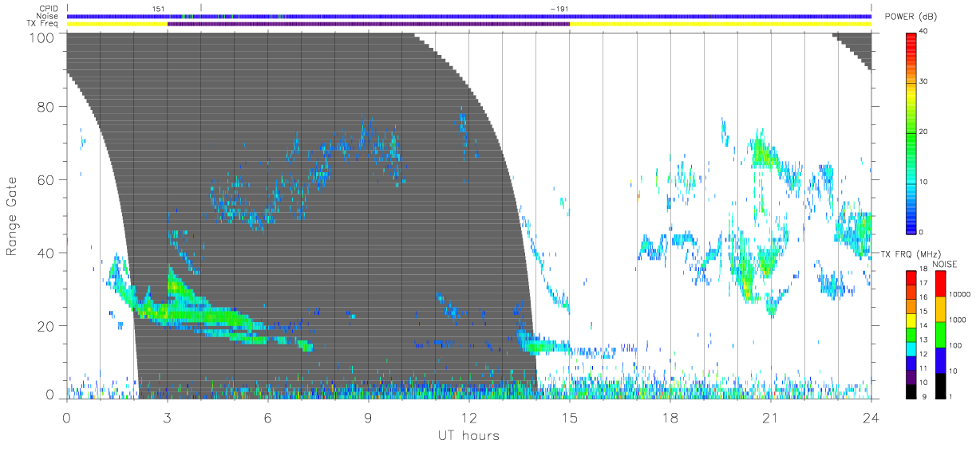Click the purple segment of TX Freq bar
The image size is (980, 452).
click(x=369, y=24)
